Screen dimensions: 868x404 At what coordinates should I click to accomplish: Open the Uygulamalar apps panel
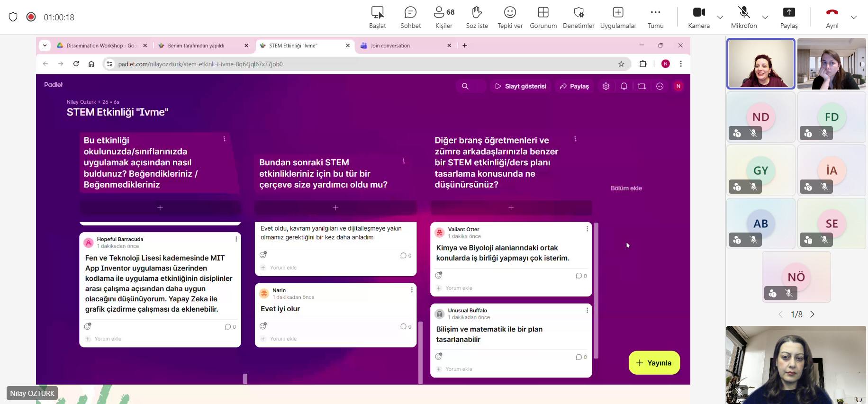618,17
